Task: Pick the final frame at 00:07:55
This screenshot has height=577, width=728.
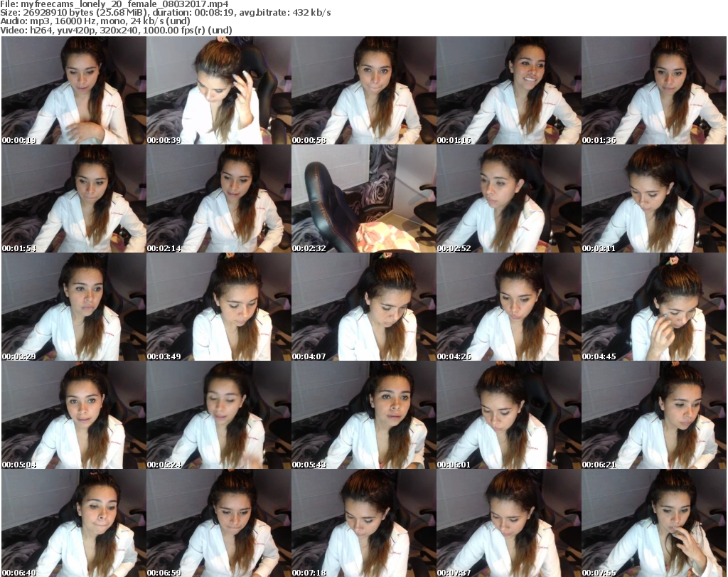Action: click(x=654, y=523)
